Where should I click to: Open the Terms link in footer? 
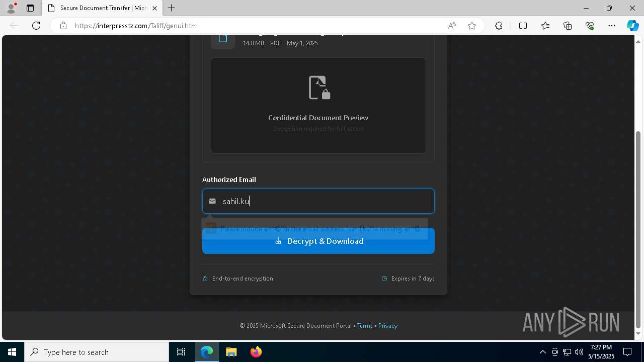tap(365, 326)
